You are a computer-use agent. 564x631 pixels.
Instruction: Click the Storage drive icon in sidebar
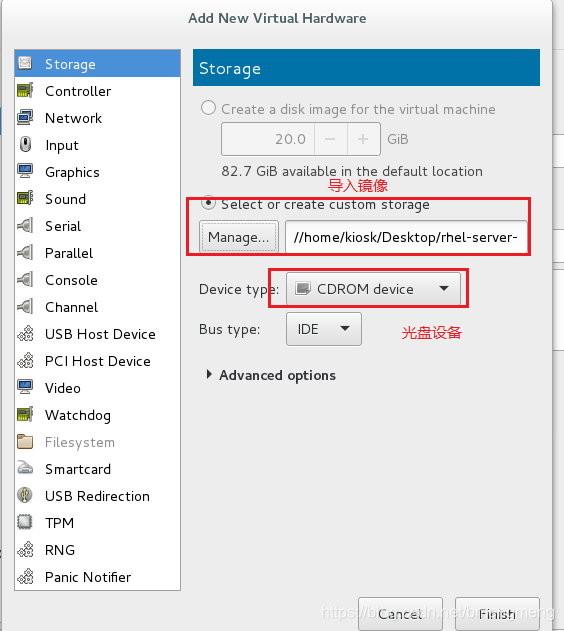(25, 63)
